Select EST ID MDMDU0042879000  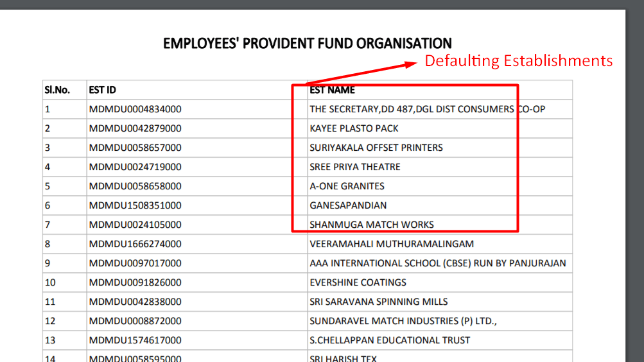pyautogui.click(x=135, y=128)
